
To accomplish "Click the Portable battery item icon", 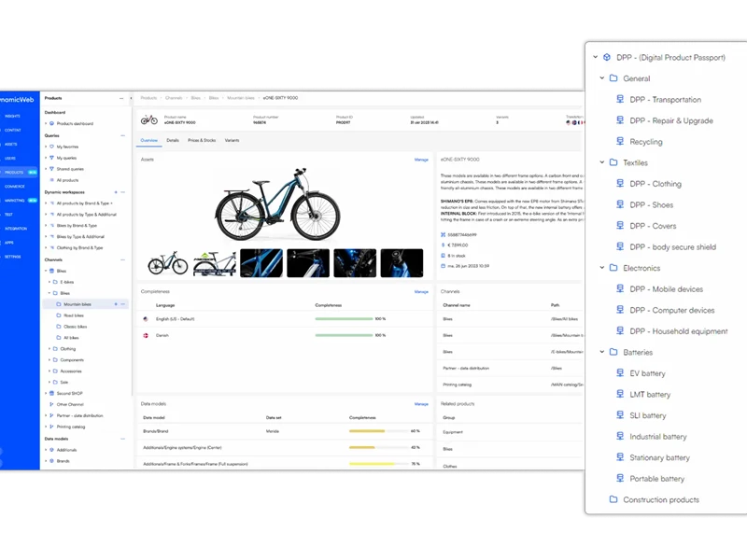I will click(620, 478).
